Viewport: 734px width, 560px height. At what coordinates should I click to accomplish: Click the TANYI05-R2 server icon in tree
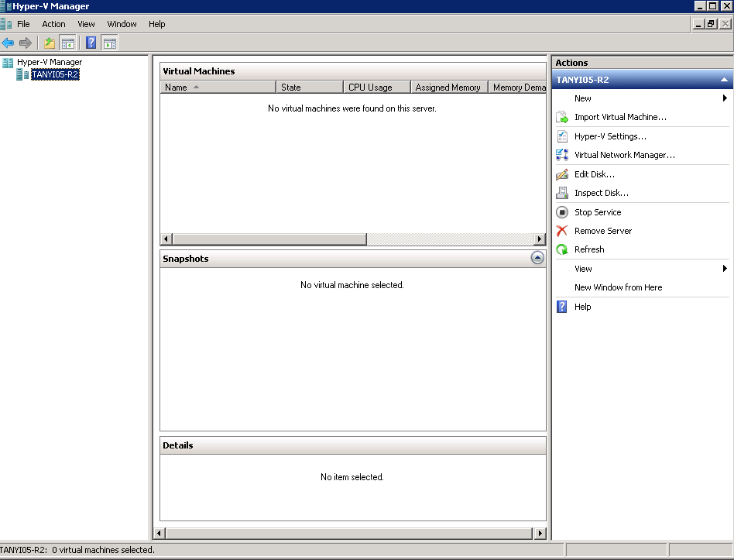coord(22,74)
